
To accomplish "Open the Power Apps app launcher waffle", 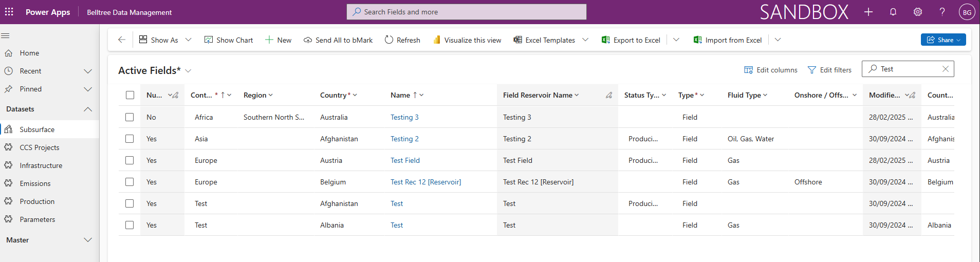I will tap(9, 12).
